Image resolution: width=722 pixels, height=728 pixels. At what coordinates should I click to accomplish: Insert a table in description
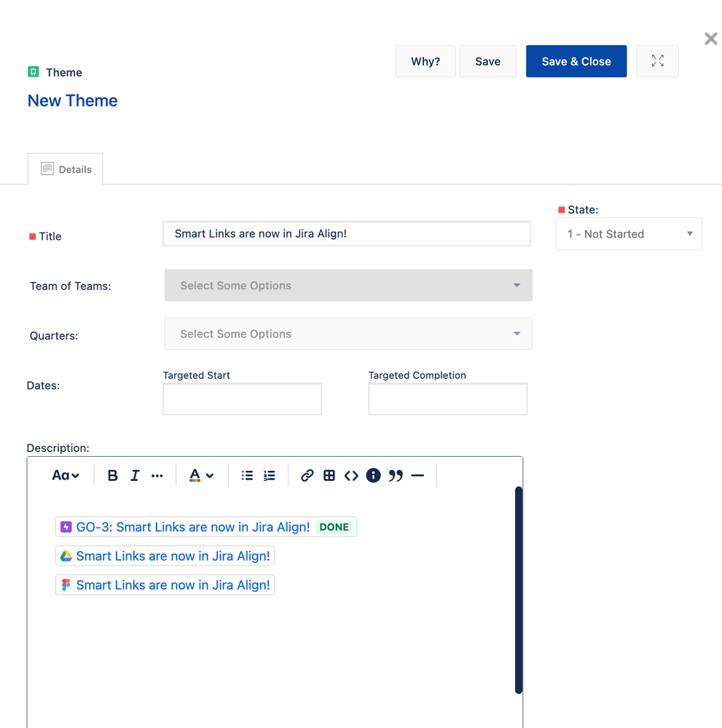click(329, 475)
